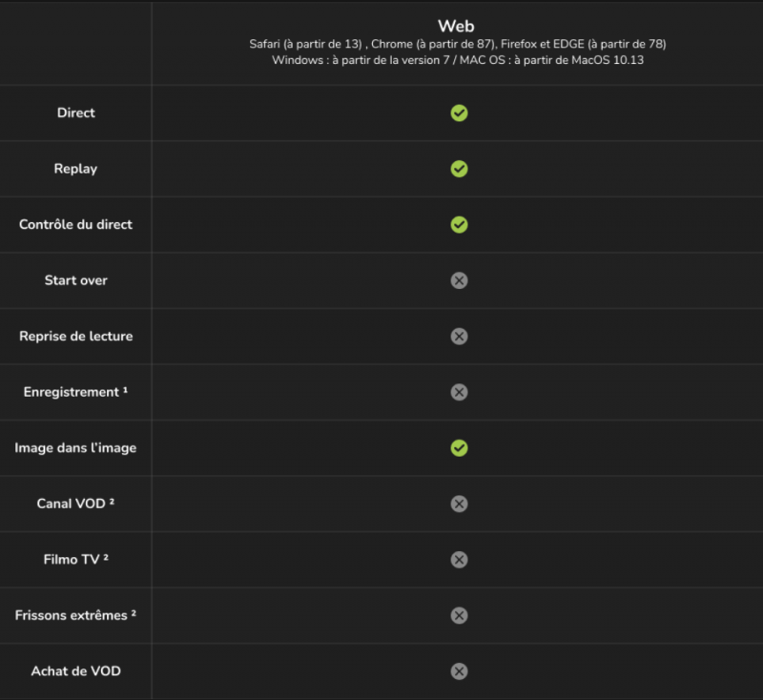Click the grey cross for Start over
The image size is (763, 700).
click(459, 280)
